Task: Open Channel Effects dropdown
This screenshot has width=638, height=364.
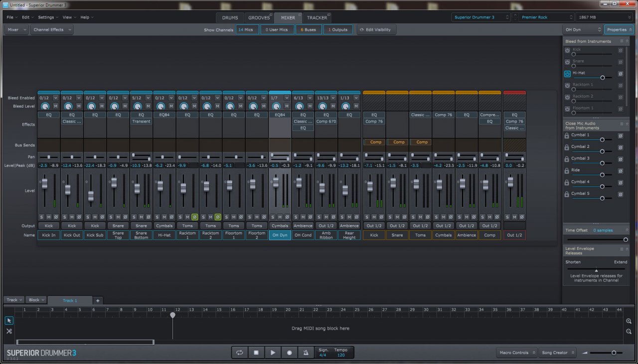Action: (52, 30)
